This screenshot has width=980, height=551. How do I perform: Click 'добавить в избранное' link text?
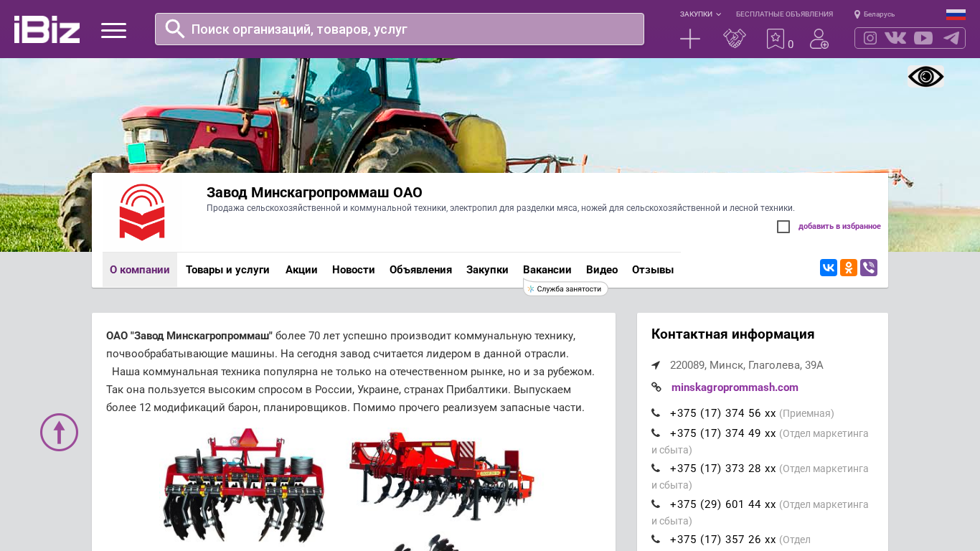[x=839, y=227]
